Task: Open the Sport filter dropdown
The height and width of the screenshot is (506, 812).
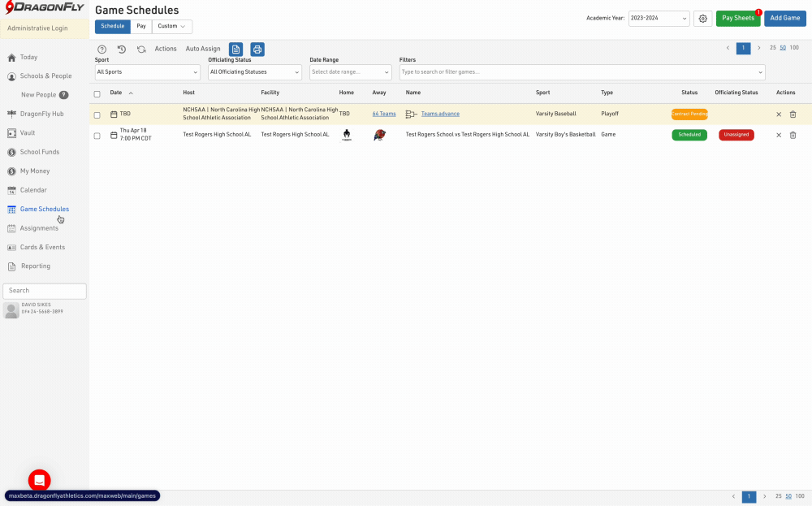Action: (x=147, y=72)
